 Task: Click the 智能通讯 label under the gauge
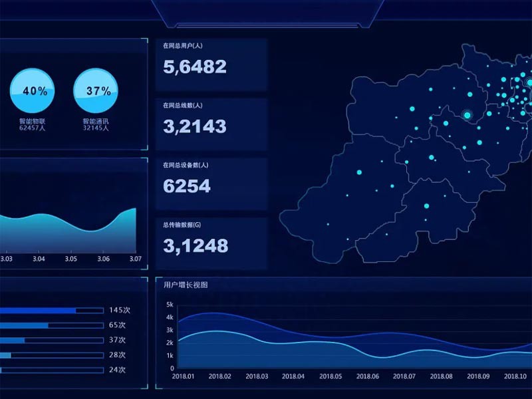tap(96, 122)
